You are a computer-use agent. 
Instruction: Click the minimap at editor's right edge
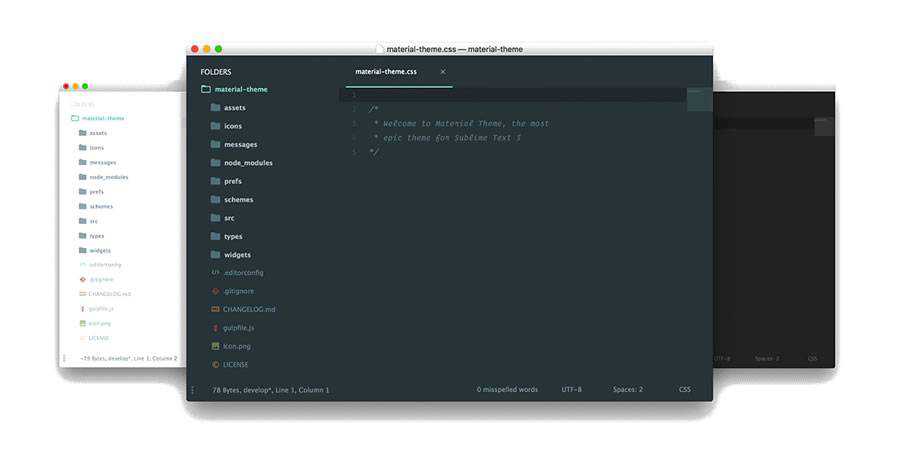699,100
